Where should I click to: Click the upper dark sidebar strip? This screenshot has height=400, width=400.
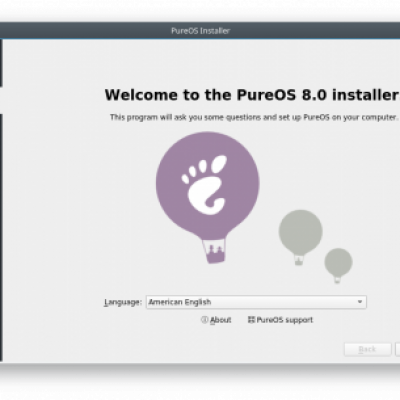(1, 63)
